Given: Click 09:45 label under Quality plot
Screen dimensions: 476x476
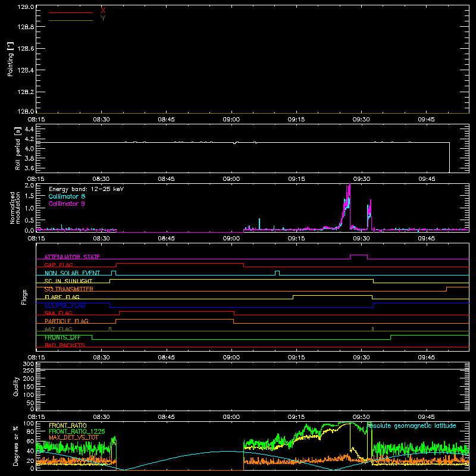Looking at the screenshot, I should 426,417.
